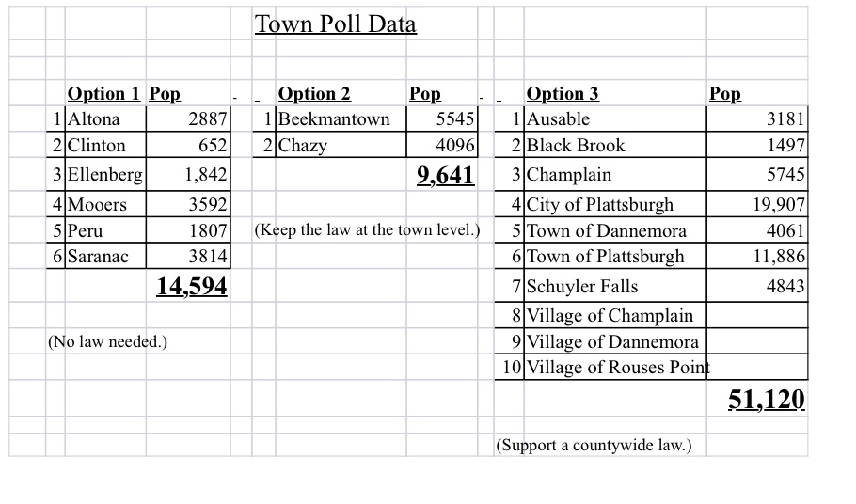The width and height of the screenshot is (856, 504).
Task: Select the Option 1 header cell
Action: coord(103,94)
